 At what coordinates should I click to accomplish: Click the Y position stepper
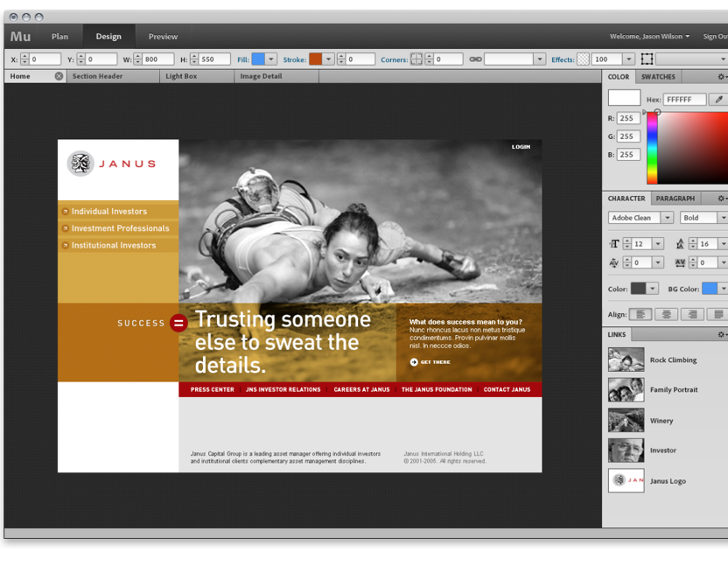(80, 59)
